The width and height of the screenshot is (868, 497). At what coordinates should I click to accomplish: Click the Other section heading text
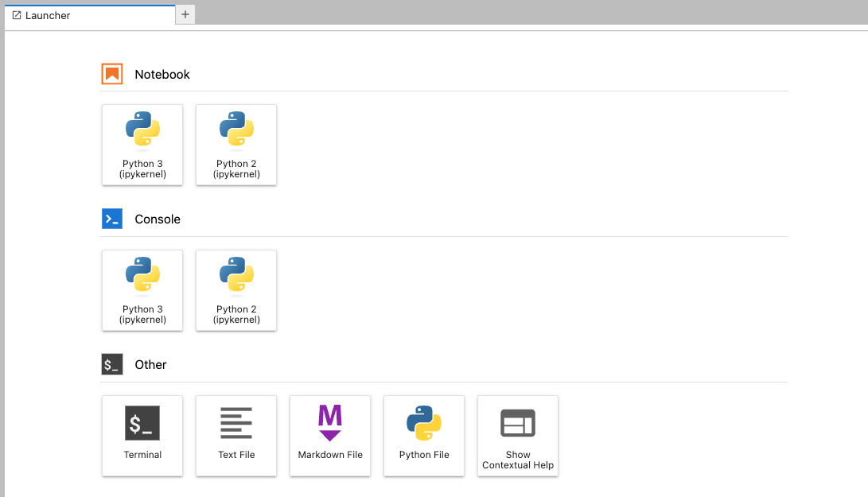(x=150, y=365)
